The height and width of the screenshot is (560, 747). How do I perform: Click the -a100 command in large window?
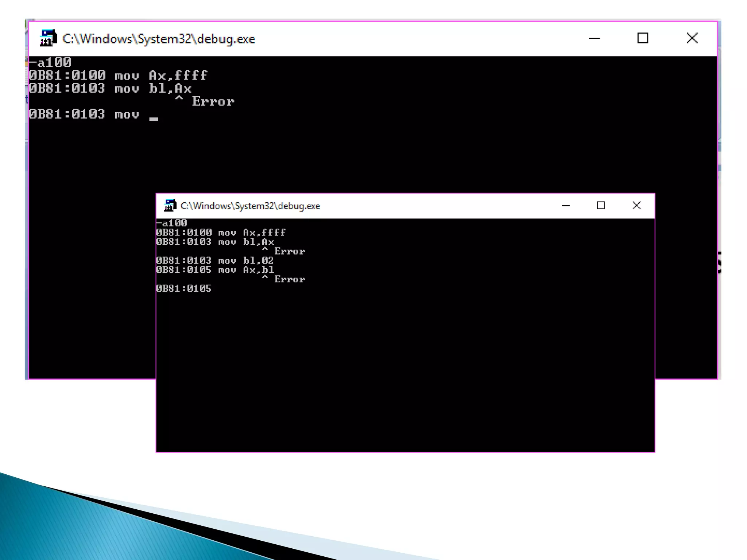click(50, 63)
